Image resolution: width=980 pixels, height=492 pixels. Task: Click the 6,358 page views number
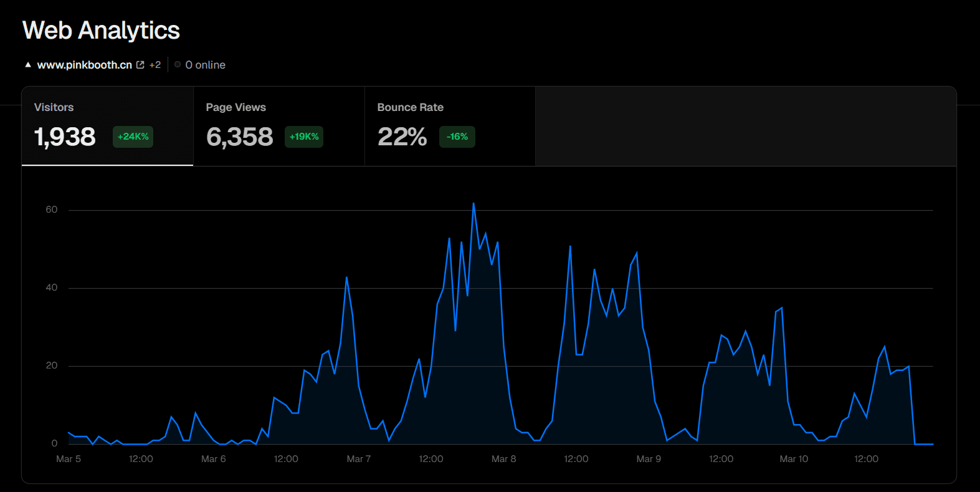point(240,137)
